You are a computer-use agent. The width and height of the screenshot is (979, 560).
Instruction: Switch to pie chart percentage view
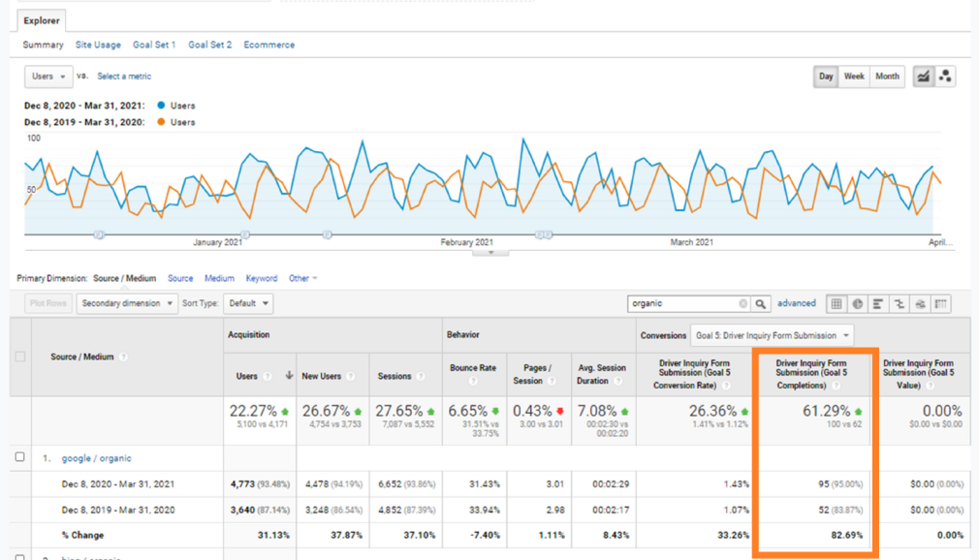[x=858, y=304]
